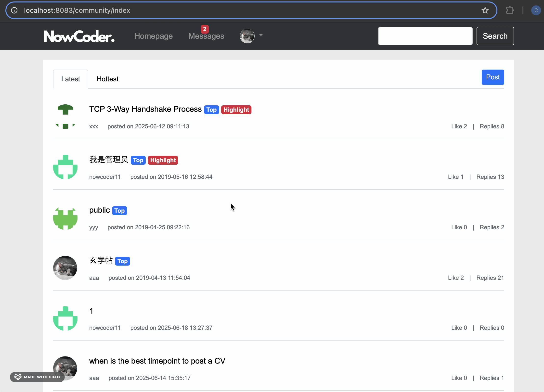Open the CV timepoint post
Image resolution: width=544 pixels, height=392 pixels.
[157, 361]
